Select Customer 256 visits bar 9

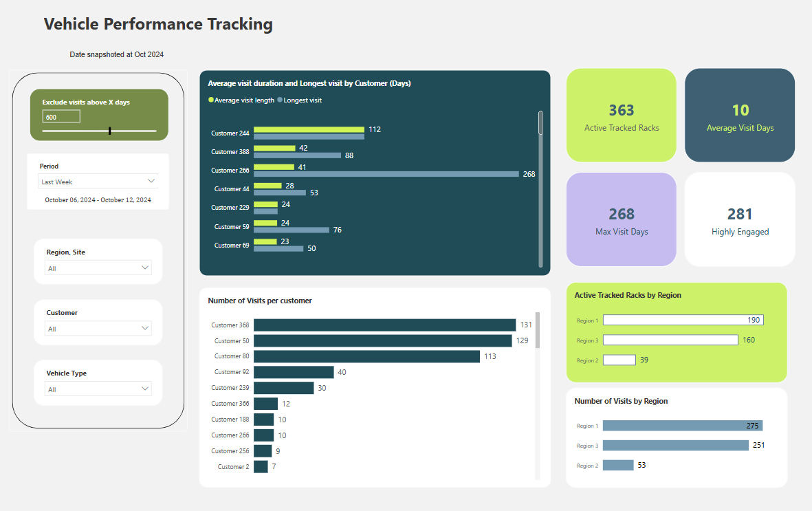click(x=263, y=451)
